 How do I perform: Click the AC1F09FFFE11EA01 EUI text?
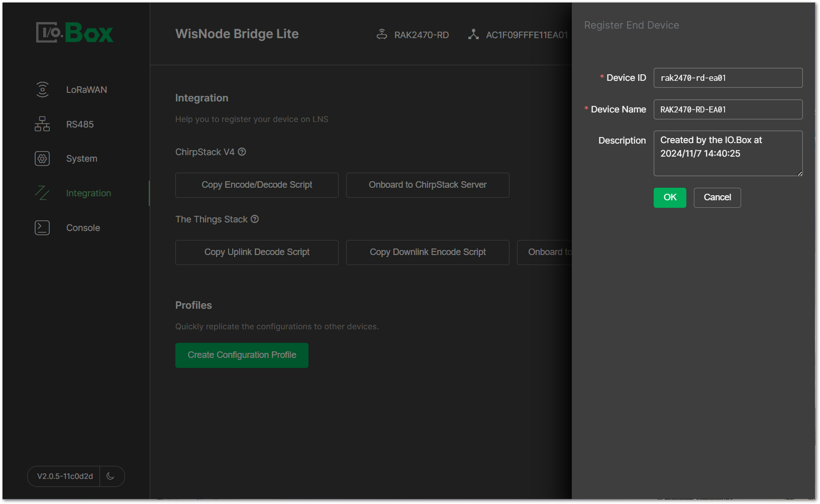(528, 35)
